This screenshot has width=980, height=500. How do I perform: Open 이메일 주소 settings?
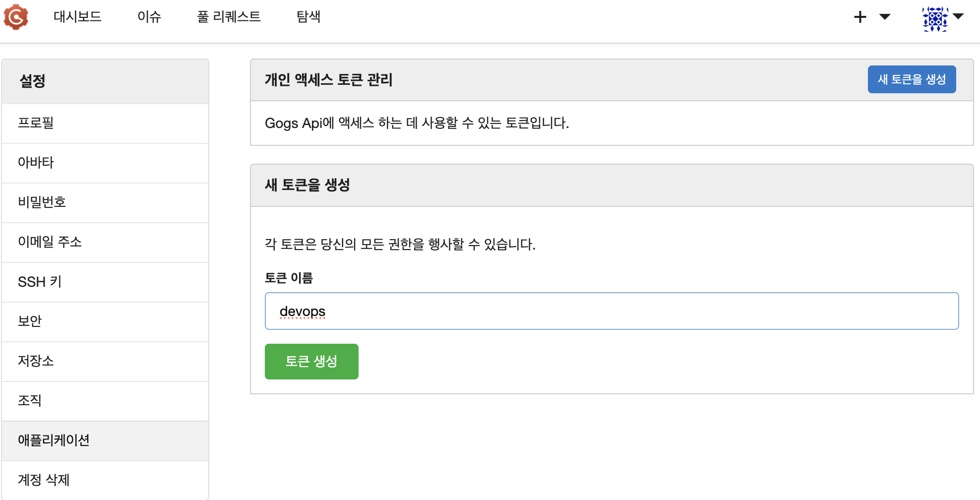(x=105, y=242)
